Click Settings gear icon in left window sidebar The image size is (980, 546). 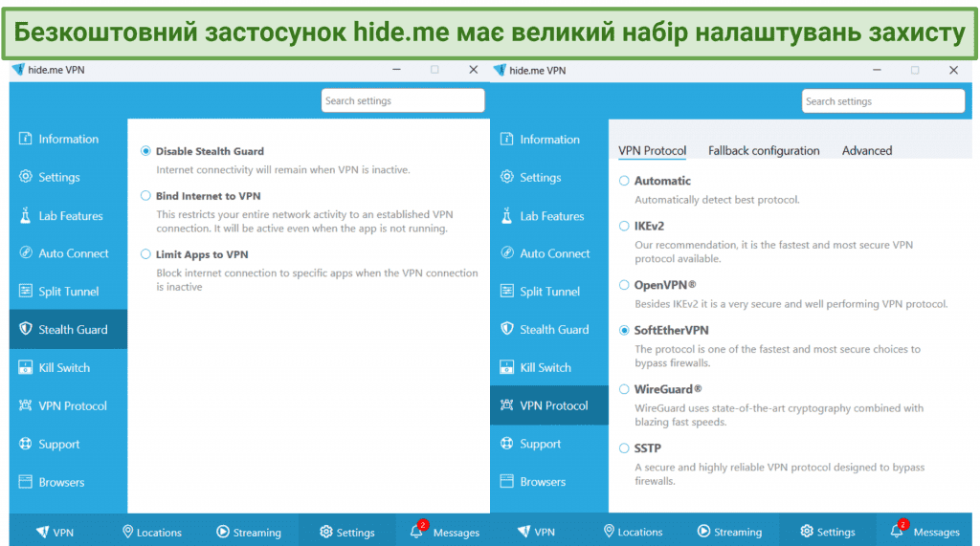point(25,177)
